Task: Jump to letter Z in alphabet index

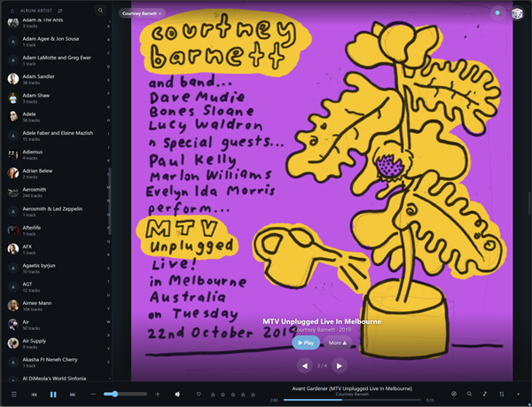Action: coord(108,362)
